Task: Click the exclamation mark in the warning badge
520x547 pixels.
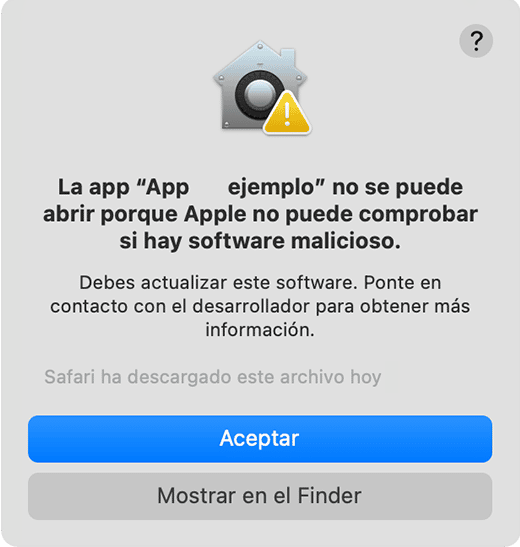Action: coord(287,114)
